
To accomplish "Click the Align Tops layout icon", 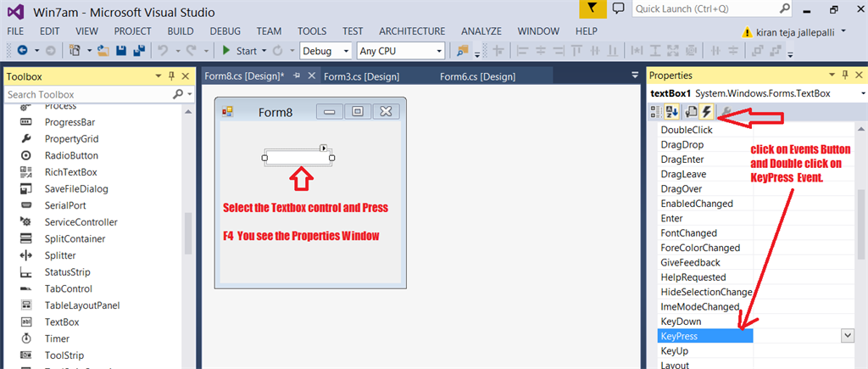I will pyautogui.click(x=576, y=50).
